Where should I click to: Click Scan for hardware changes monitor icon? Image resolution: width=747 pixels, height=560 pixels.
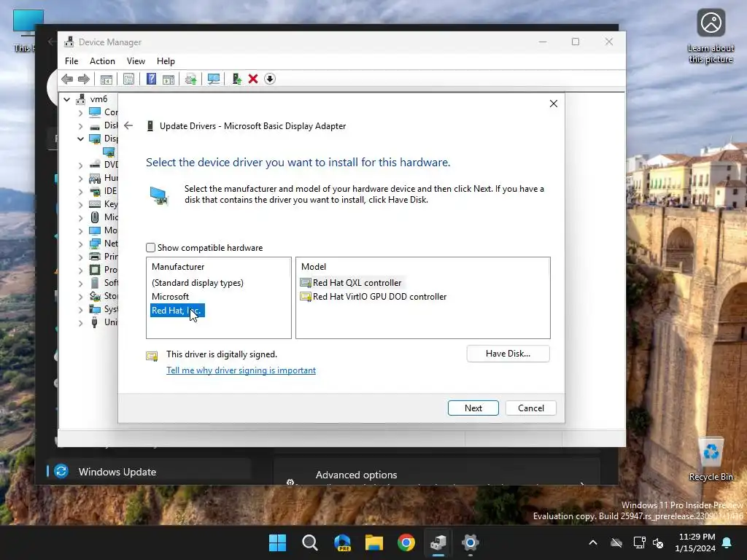point(214,79)
